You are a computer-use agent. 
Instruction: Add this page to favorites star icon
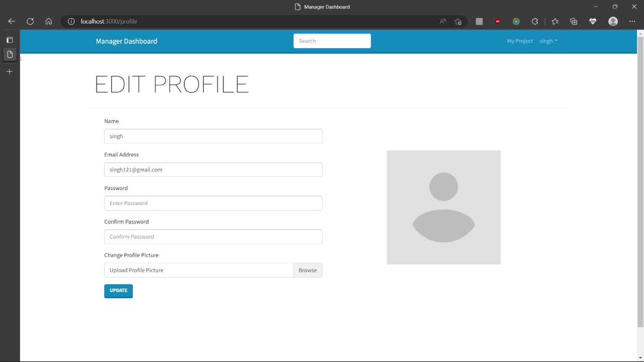coord(458,21)
